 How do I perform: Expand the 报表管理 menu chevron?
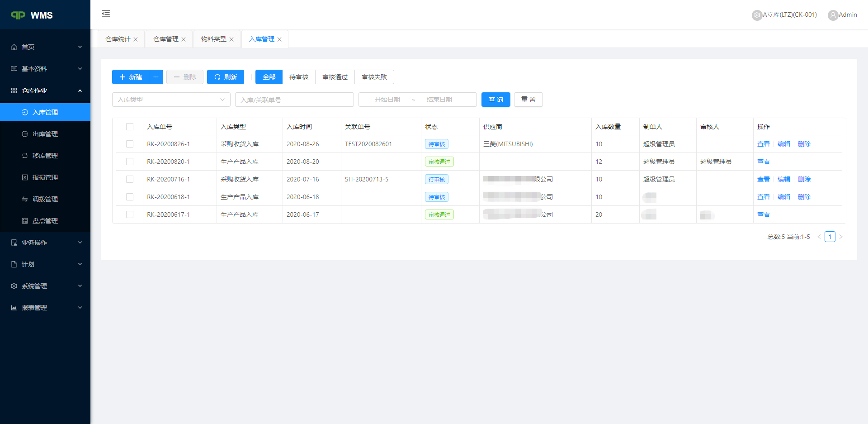tap(80, 308)
